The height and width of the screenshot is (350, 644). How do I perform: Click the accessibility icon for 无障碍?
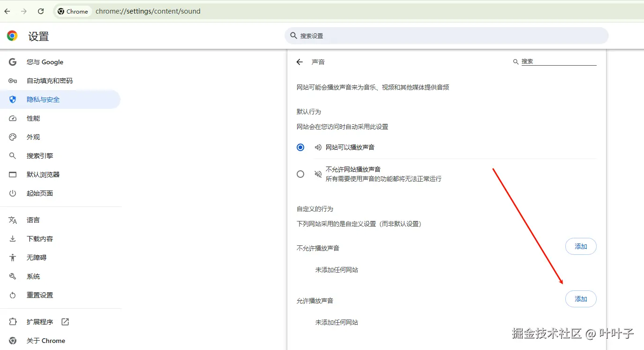[13, 258]
